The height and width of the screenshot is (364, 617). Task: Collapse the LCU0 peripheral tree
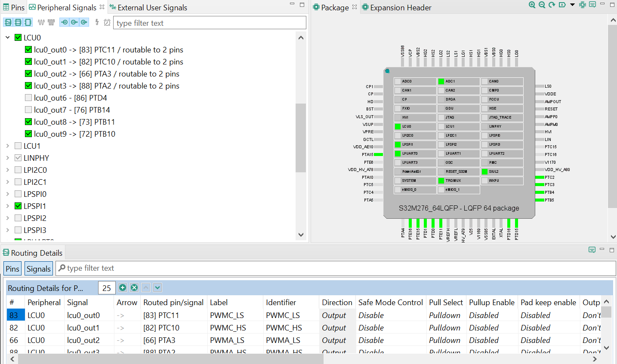click(7, 37)
